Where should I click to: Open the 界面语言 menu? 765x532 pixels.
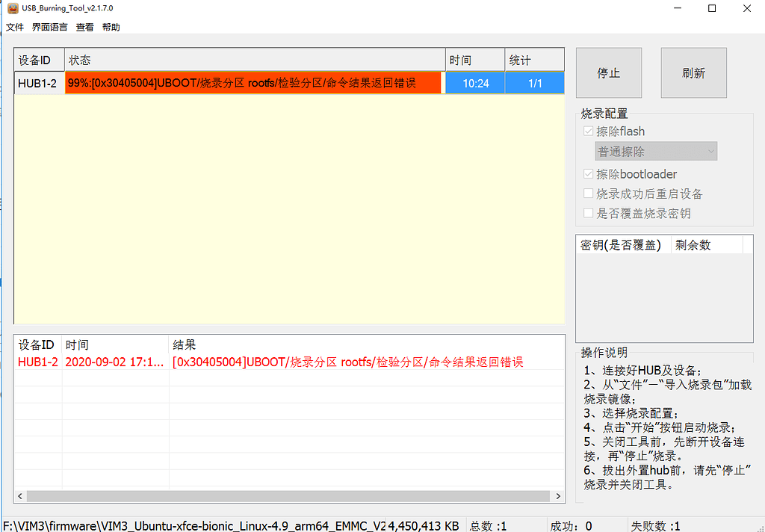coord(49,28)
